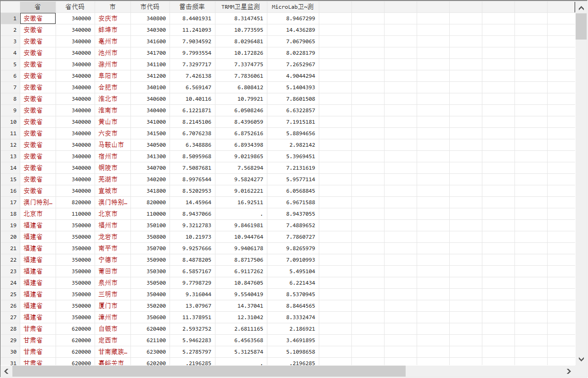The height and width of the screenshot is (378, 588).
Task: Click the vertical scrollbar thumb
Action: click(581, 26)
